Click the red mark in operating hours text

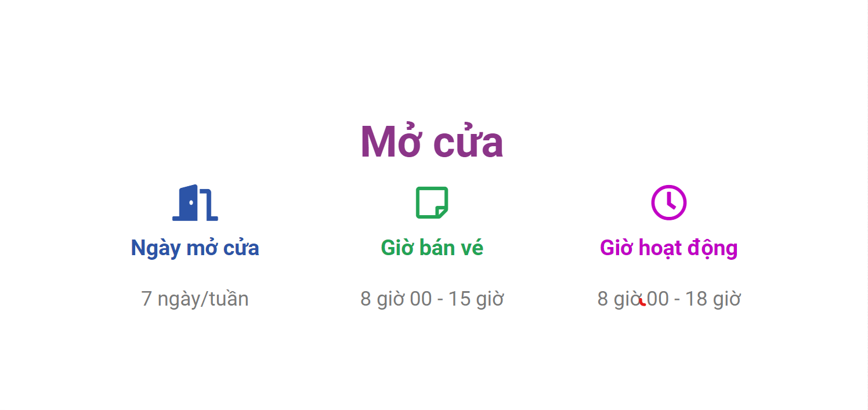click(x=642, y=302)
